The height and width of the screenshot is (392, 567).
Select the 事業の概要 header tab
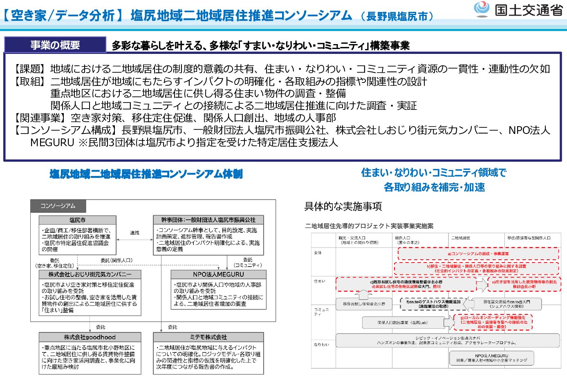(x=55, y=45)
